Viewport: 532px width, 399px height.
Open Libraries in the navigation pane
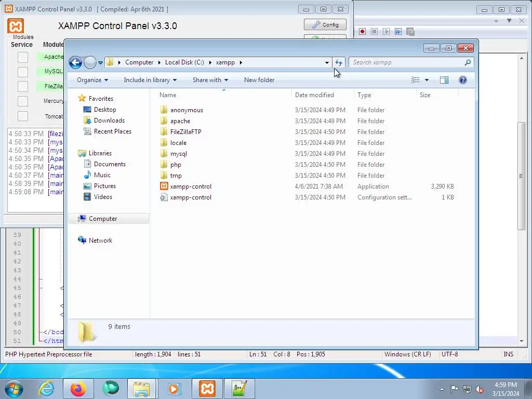pyautogui.click(x=100, y=153)
